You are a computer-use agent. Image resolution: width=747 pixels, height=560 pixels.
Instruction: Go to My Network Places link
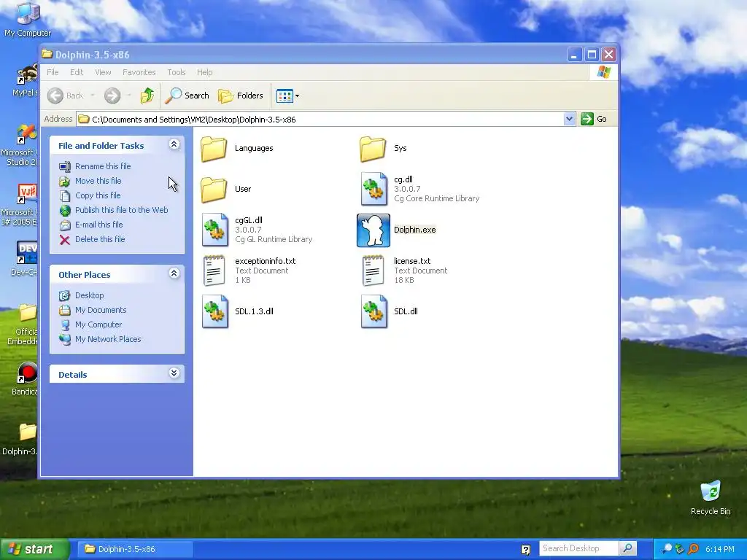(108, 340)
